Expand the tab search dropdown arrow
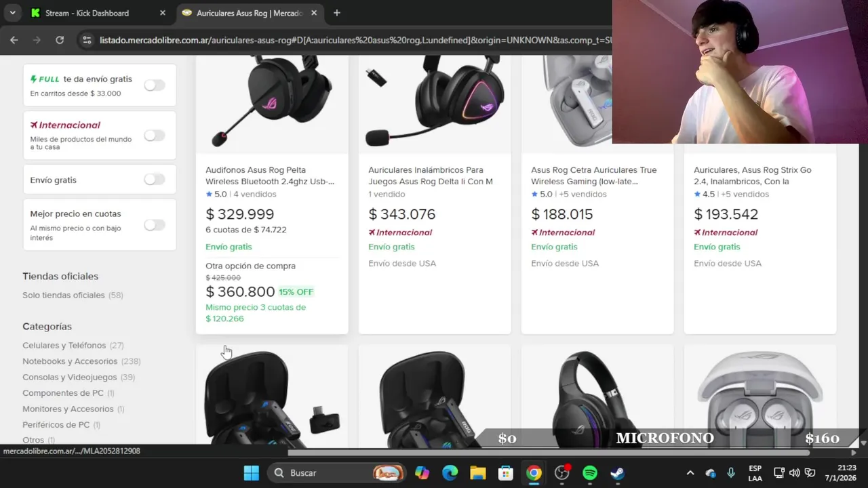Image resolution: width=868 pixels, height=488 pixels. pos(12,13)
